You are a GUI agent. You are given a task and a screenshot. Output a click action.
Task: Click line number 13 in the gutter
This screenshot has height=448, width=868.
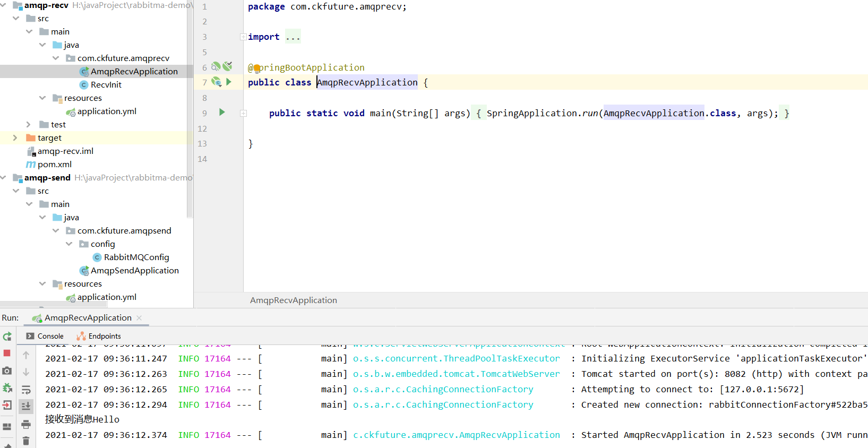[202, 143]
